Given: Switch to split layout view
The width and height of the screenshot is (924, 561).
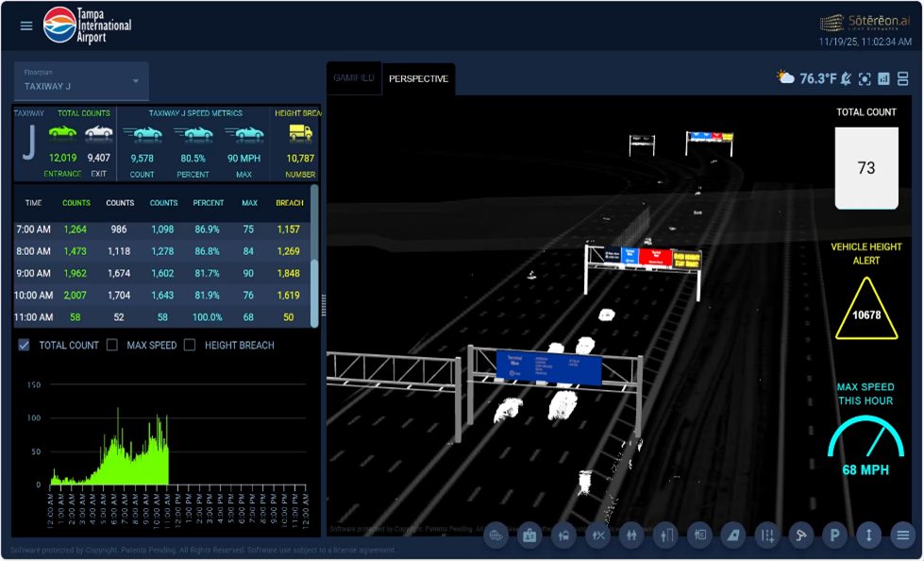Looking at the screenshot, I should pyautogui.click(x=903, y=80).
